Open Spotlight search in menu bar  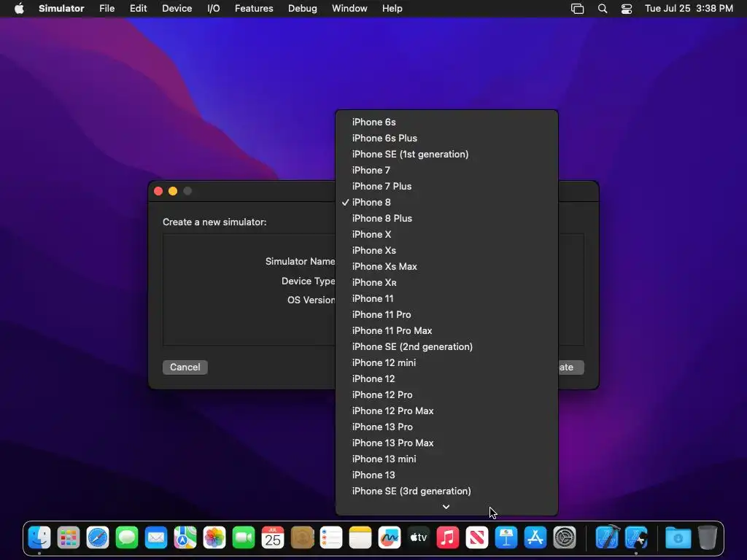coord(602,9)
